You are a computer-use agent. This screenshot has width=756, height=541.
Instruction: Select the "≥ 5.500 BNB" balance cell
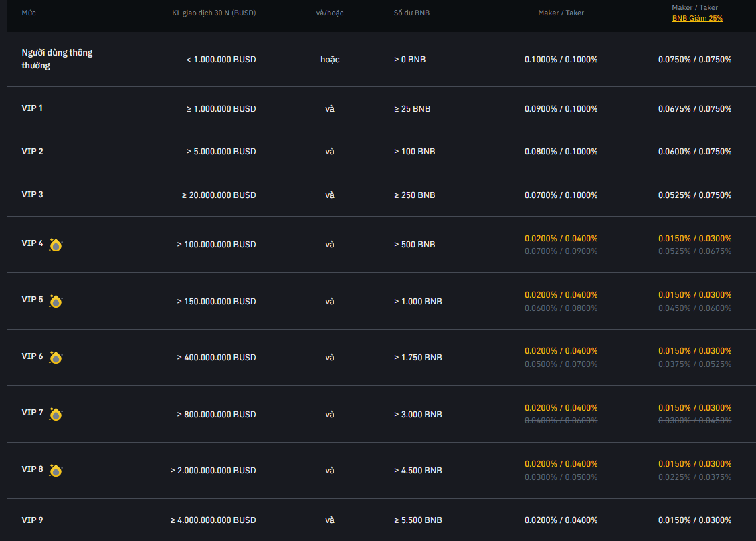pyautogui.click(x=417, y=520)
